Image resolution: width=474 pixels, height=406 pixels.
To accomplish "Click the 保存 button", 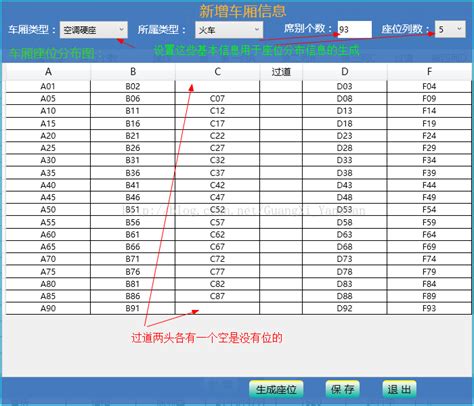I will pos(343,389).
